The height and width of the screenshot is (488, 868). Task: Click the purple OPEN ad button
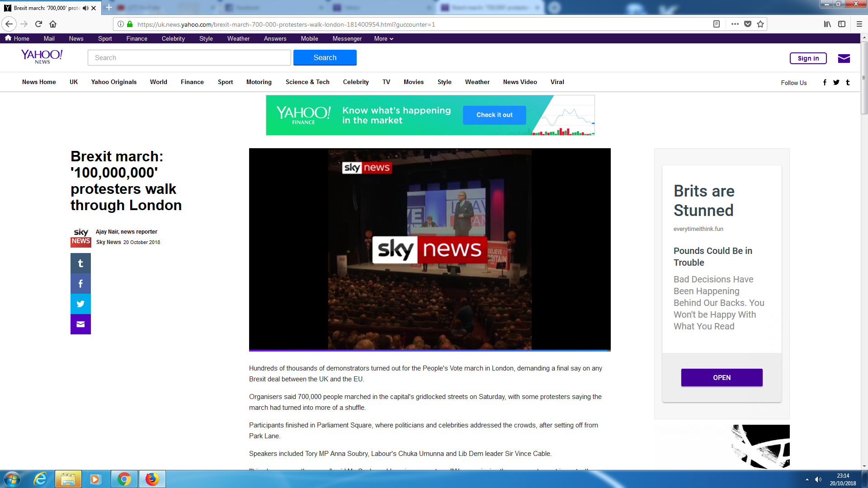(x=722, y=377)
